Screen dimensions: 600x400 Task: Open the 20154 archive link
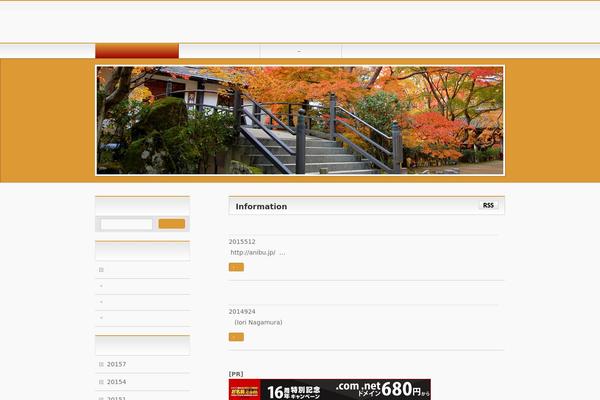click(116, 382)
